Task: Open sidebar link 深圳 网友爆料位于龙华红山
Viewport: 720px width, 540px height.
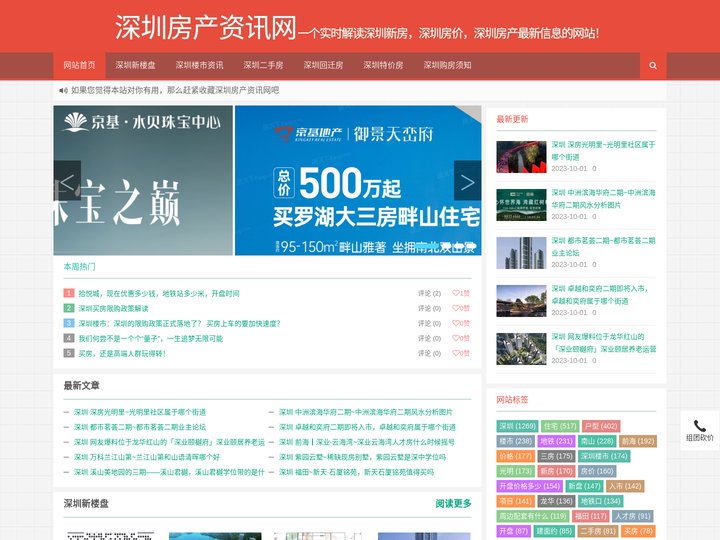Action: pos(604,343)
